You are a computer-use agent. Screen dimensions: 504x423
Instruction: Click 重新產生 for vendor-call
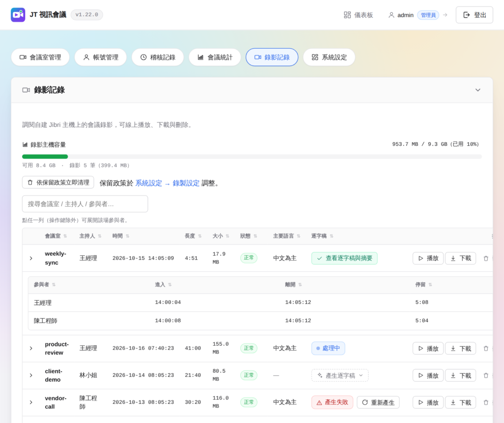[x=378, y=402]
